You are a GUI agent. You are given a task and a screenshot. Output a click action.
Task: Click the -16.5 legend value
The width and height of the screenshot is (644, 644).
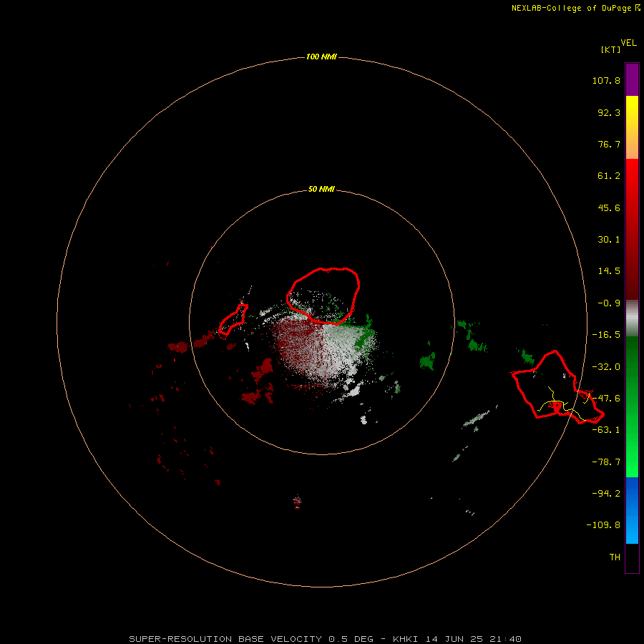tap(606, 335)
